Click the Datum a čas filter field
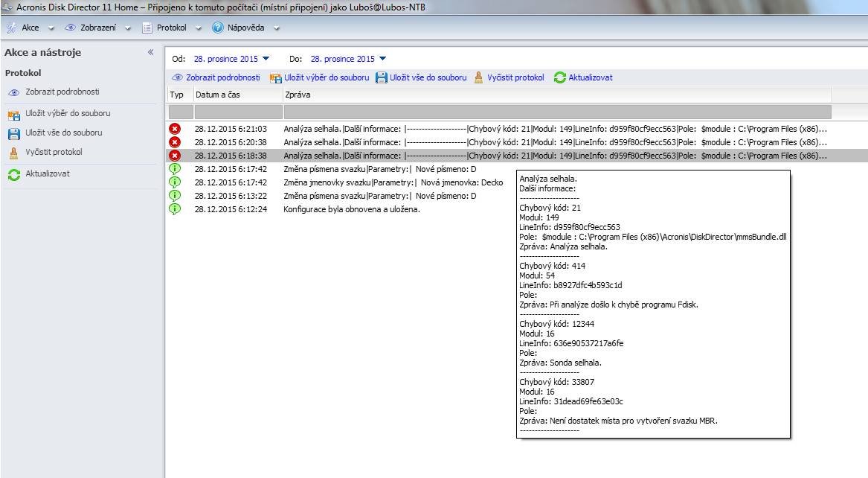The image size is (868, 478). (x=238, y=112)
